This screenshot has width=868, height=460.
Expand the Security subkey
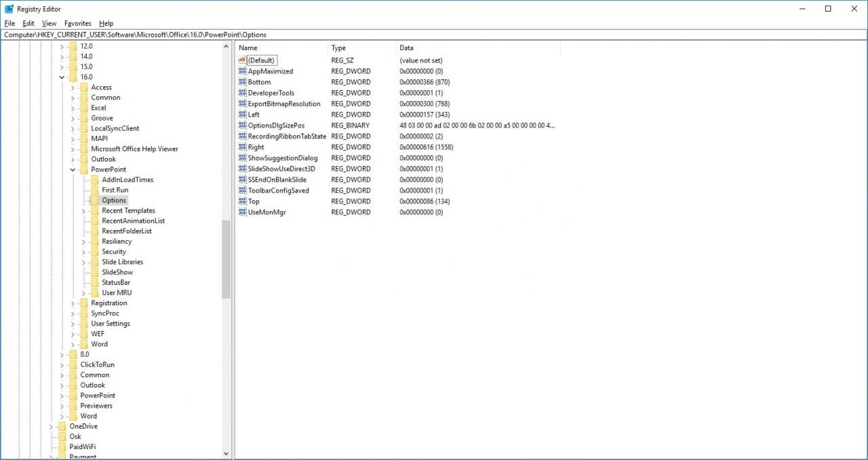point(83,252)
